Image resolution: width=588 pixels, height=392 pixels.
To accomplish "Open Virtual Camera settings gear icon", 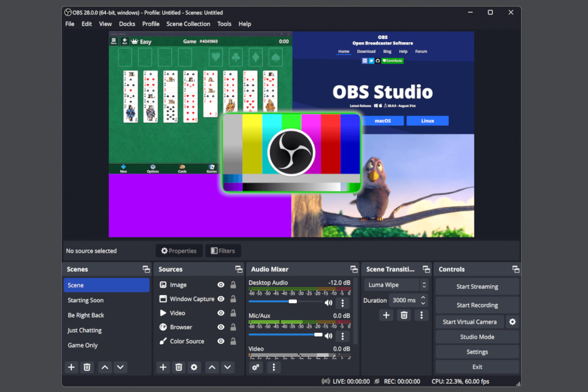I will (x=513, y=322).
